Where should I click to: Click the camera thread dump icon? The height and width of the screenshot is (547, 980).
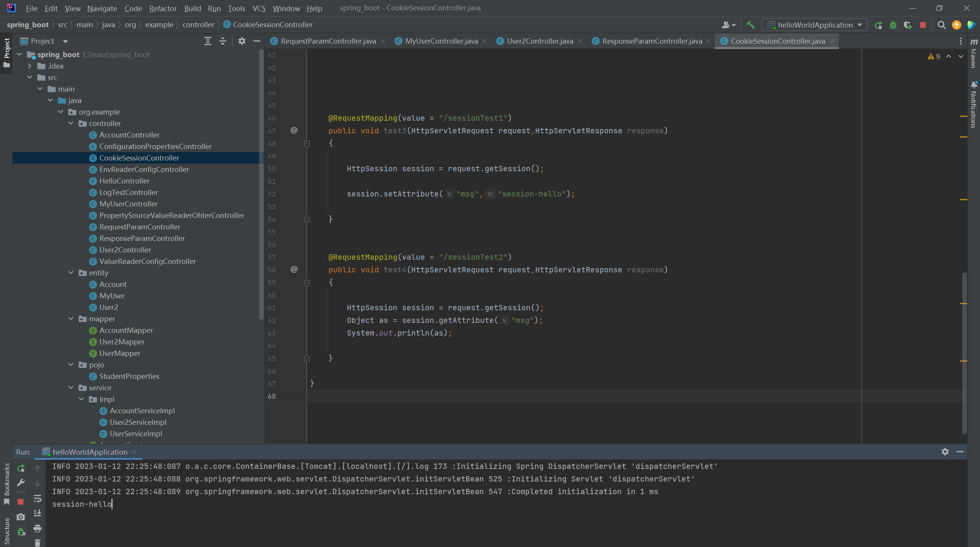click(21, 517)
